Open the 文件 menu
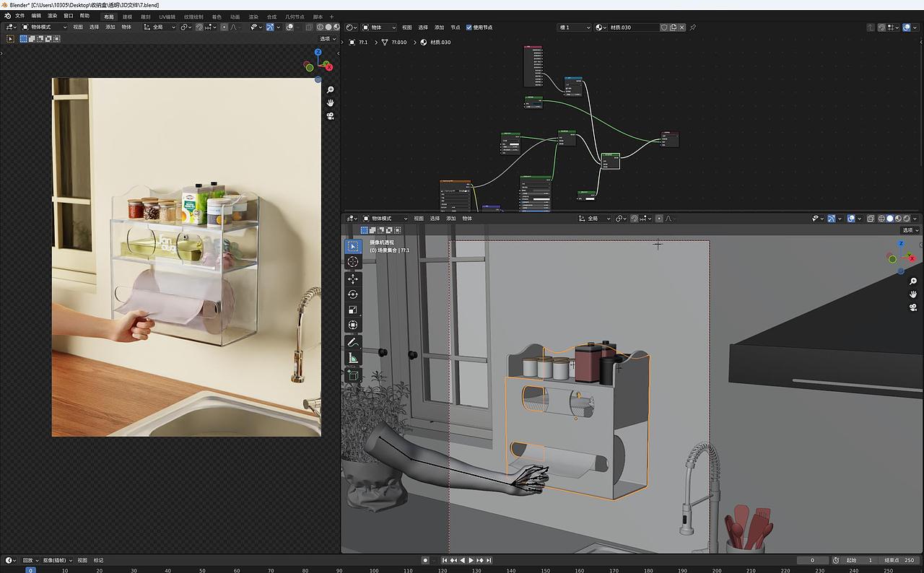The image size is (924, 573). (x=20, y=16)
